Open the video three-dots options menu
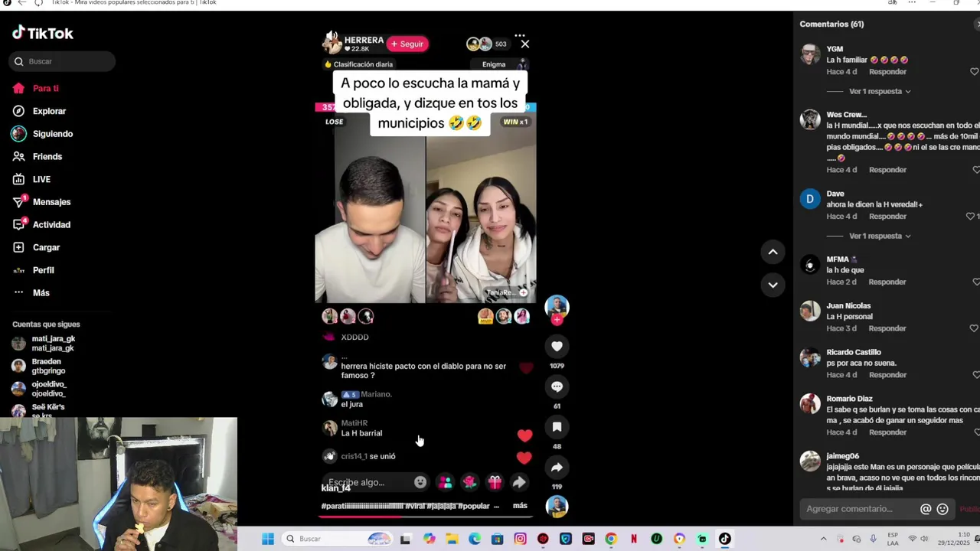Screen dimensions: 980x551 point(520,35)
